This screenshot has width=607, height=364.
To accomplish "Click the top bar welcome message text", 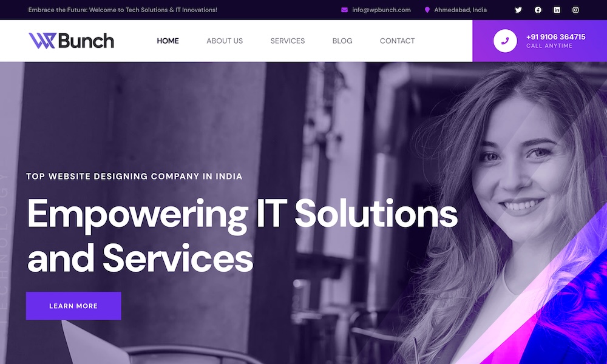I will (x=123, y=10).
